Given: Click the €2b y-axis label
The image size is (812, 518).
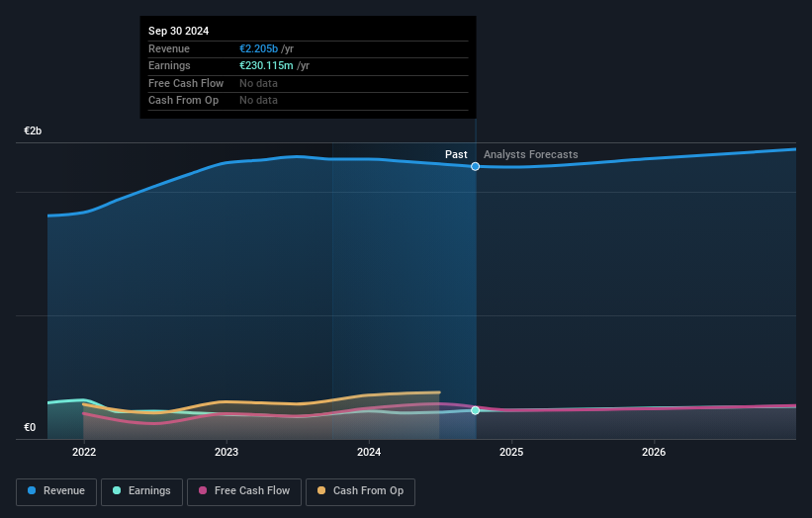Looking at the screenshot, I should 33,130.
